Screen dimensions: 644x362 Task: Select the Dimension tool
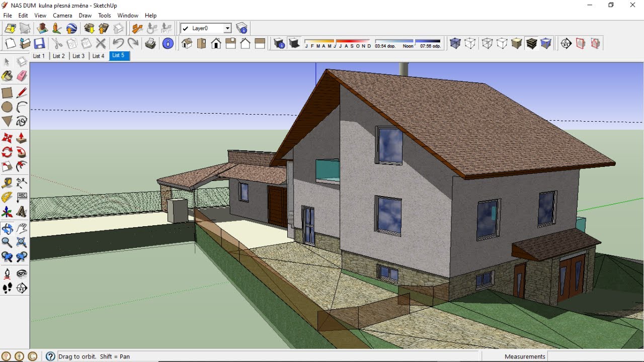pyautogui.click(x=22, y=183)
